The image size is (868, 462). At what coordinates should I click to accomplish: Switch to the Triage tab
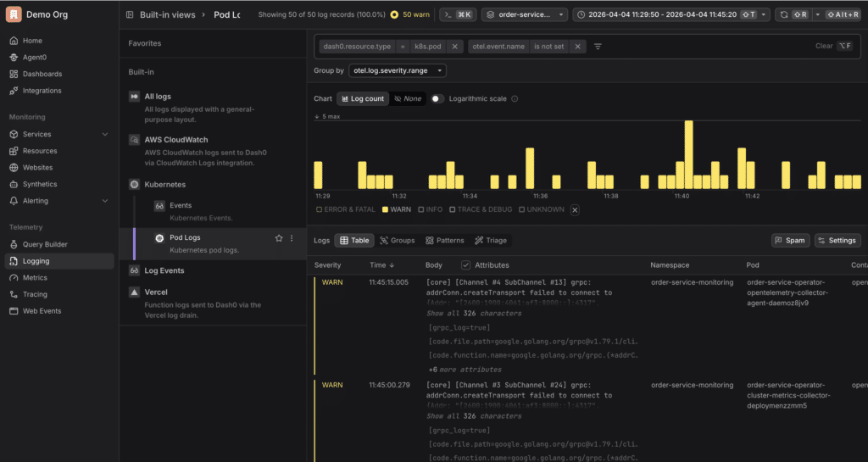click(x=492, y=241)
